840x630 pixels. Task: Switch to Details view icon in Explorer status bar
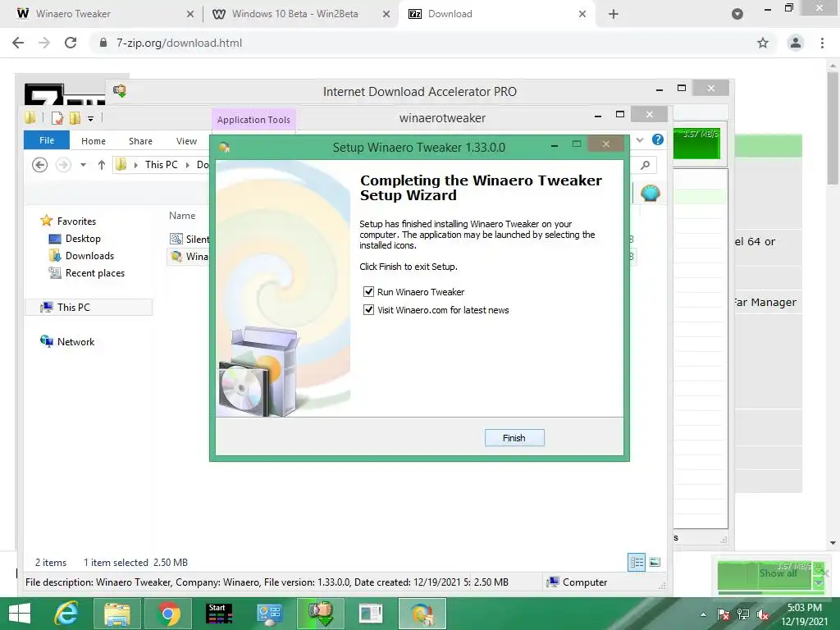637,562
